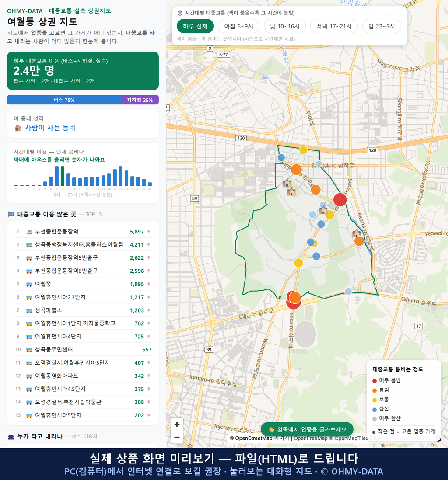448x480 pixels.
Task: Zoom out the map with minus button
Action: (177, 437)
